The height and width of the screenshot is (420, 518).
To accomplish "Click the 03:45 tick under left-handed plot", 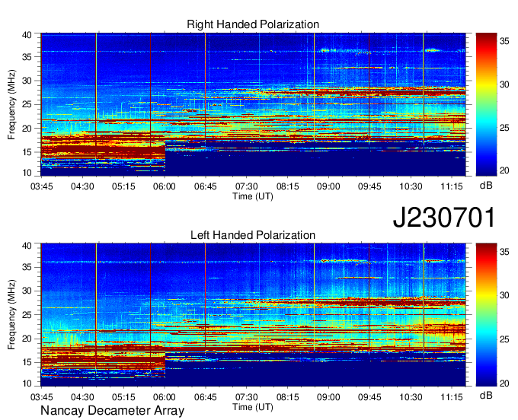I will (42, 397).
